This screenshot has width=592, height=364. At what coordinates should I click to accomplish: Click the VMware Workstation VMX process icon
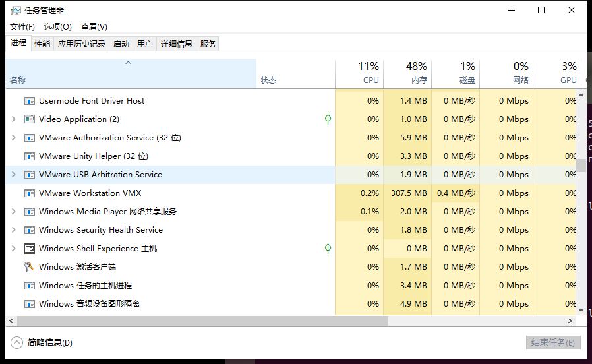(x=30, y=193)
